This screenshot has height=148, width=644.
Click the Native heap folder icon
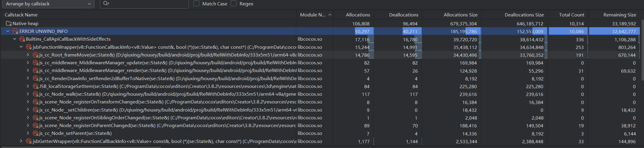click(9, 23)
